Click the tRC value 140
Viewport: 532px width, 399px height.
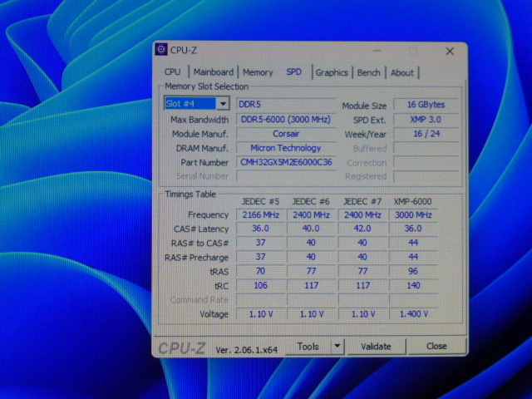coord(413,285)
